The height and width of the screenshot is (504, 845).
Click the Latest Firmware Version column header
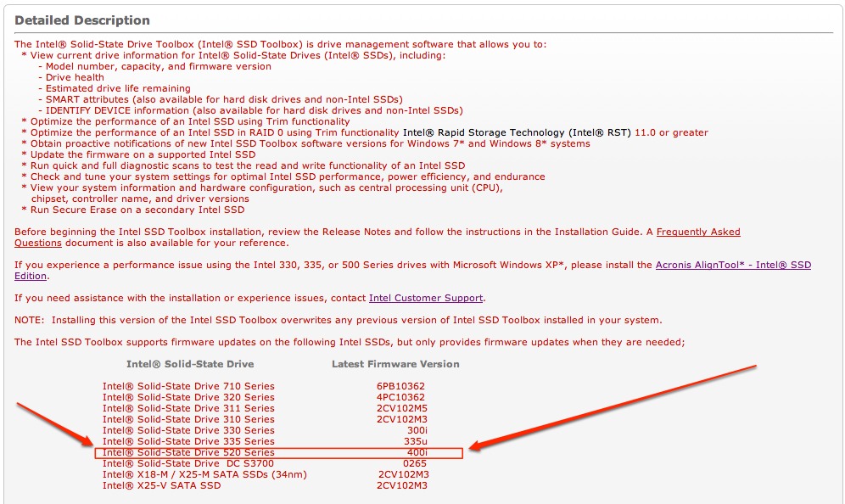[395, 364]
